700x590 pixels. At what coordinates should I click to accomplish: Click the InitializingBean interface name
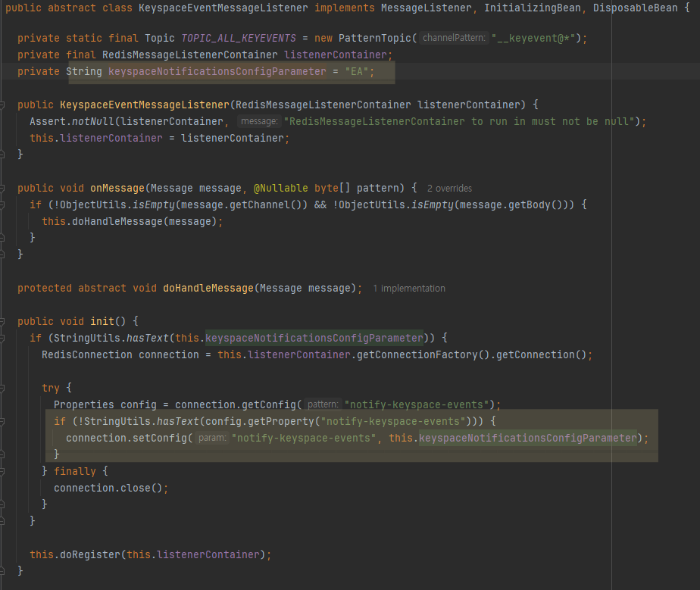click(x=533, y=8)
